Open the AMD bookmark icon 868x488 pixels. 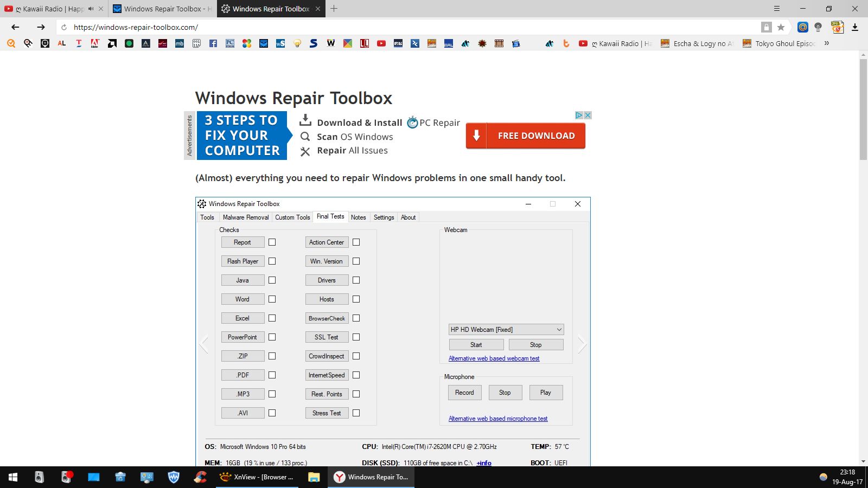pos(112,43)
